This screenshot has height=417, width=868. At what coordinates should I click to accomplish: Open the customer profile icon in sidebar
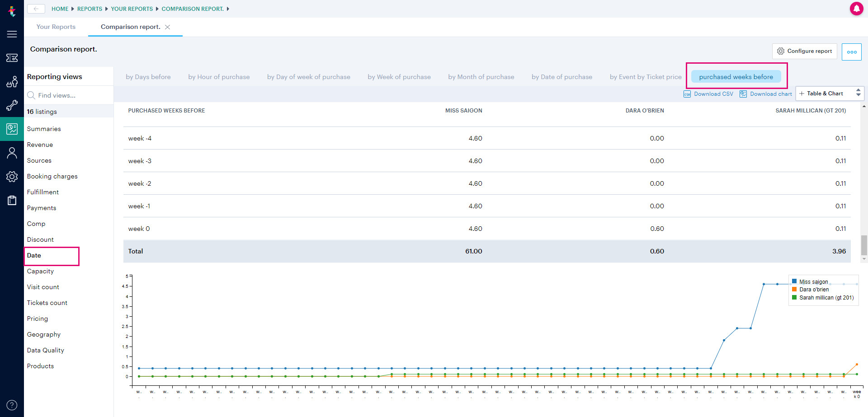12,153
